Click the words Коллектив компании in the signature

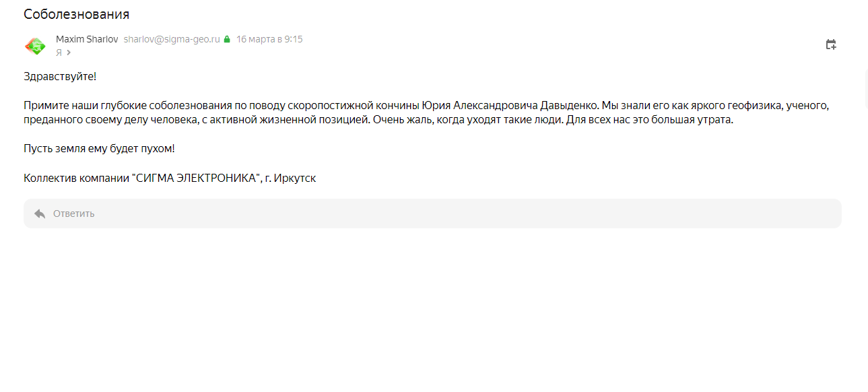(76, 178)
